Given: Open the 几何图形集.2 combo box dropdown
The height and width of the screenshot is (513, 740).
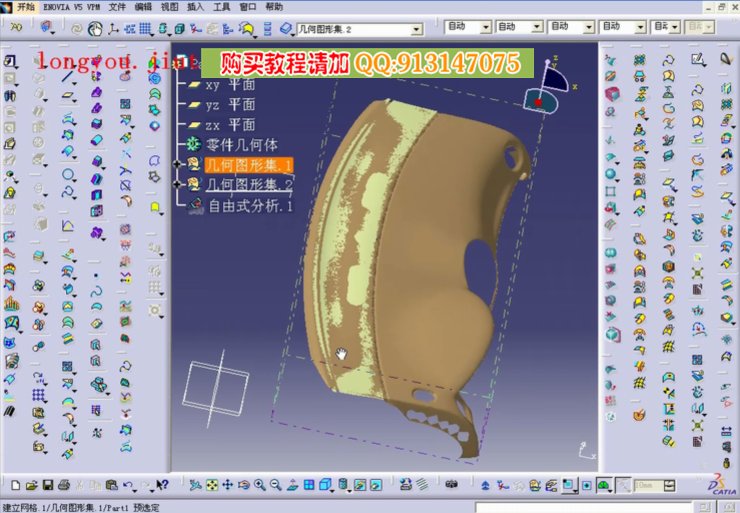Looking at the screenshot, I should [417, 29].
